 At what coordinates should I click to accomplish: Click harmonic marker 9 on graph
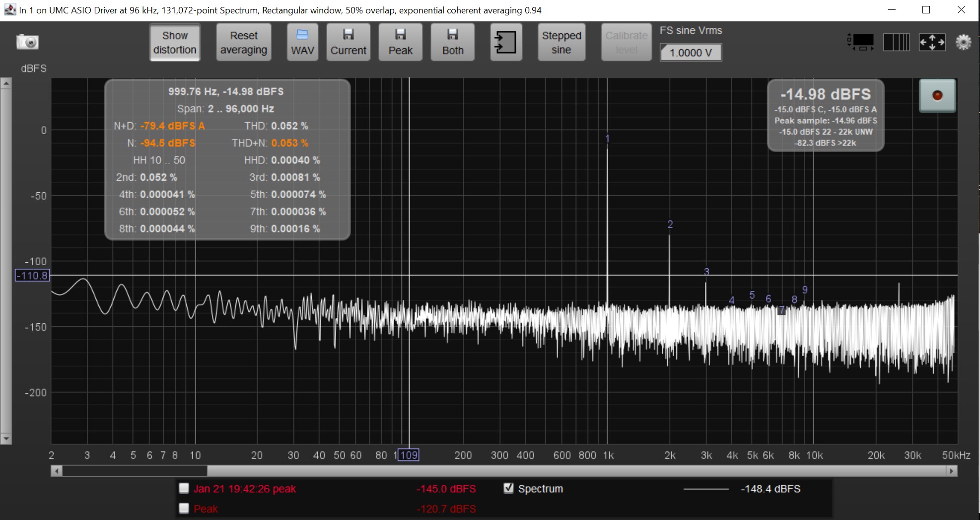(x=805, y=290)
